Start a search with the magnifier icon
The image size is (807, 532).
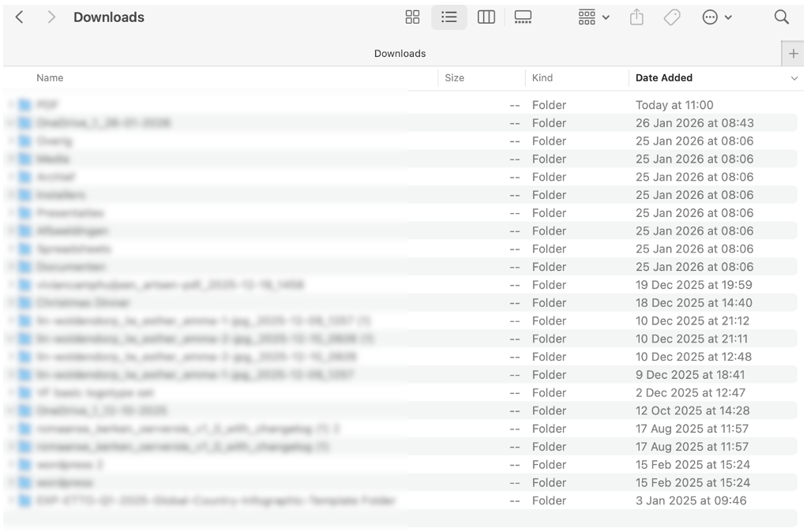point(781,17)
